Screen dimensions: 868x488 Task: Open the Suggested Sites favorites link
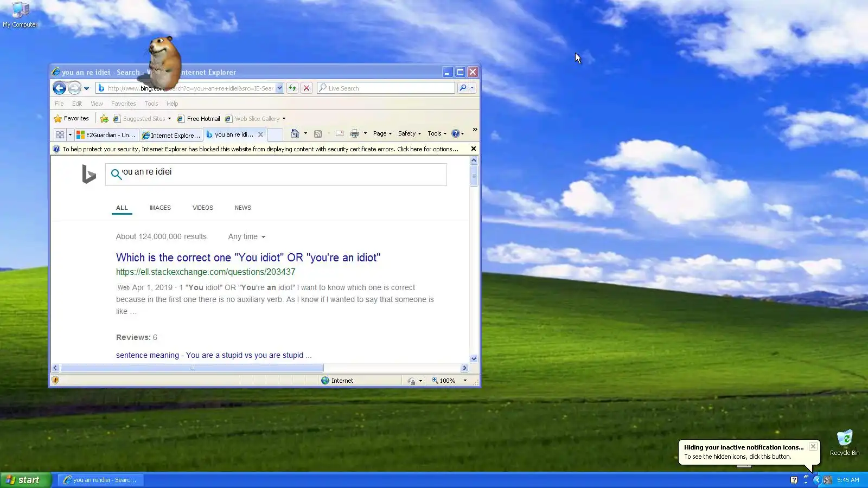pos(142,119)
